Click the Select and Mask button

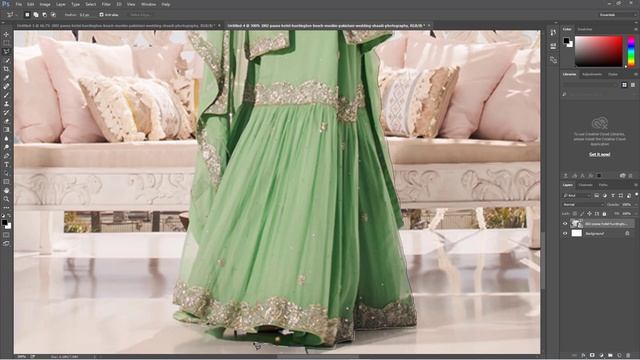[141, 15]
